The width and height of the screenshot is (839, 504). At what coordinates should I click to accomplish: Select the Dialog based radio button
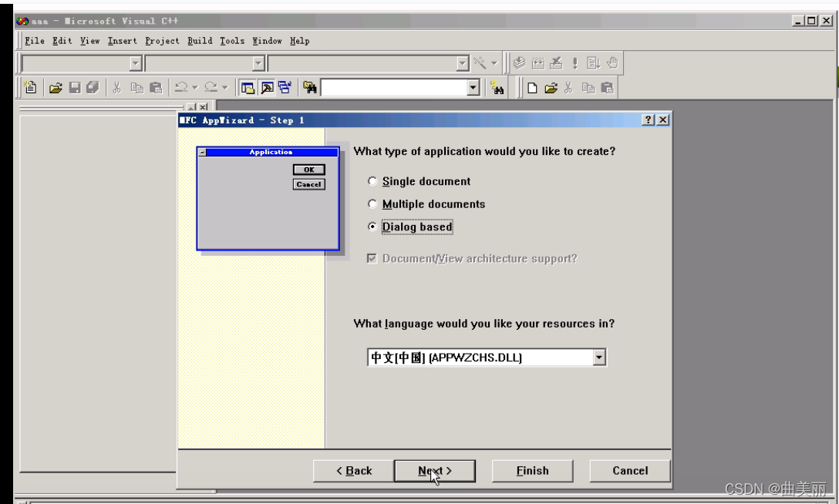click(x=372, y=227)
